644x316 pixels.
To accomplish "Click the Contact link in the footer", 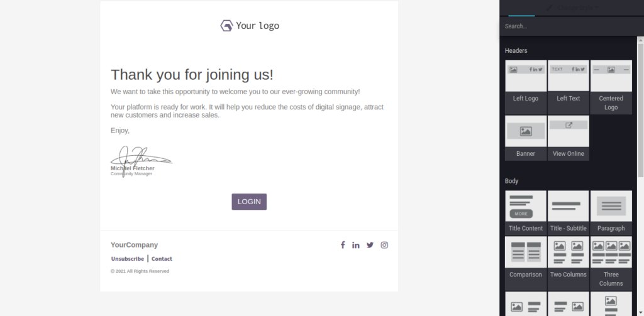I will (x=162, y=259).
